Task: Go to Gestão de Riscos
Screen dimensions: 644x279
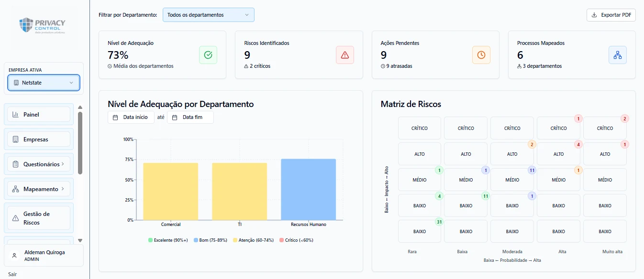Action: [39, 218]
